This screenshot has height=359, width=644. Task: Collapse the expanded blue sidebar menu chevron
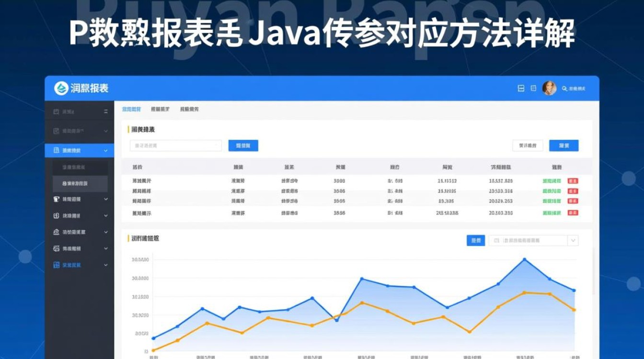tap(105, 150)
